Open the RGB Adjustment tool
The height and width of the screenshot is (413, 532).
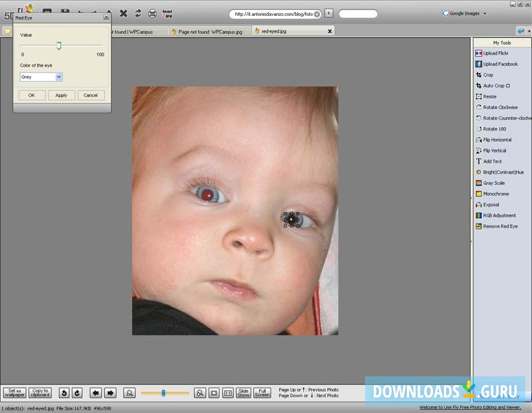click(499, 215)
